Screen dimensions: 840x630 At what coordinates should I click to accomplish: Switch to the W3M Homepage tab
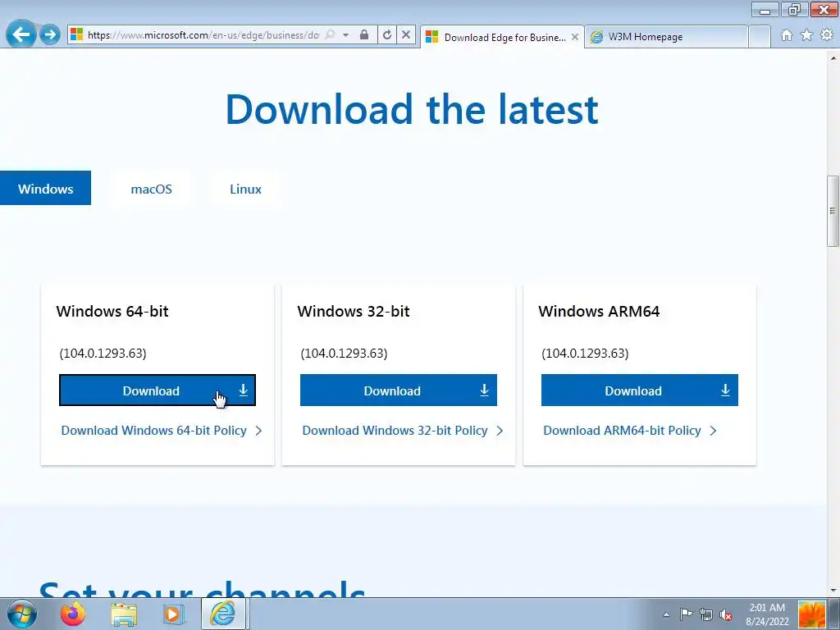666,37
